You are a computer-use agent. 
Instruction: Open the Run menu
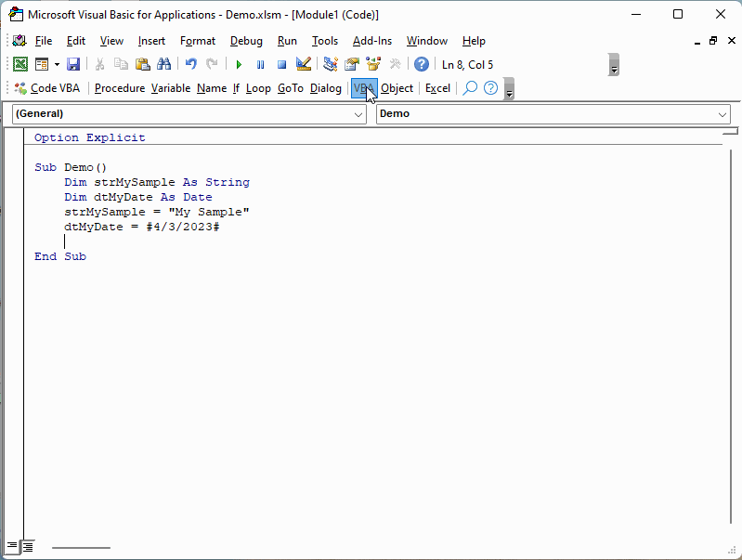tap(287, 41)
